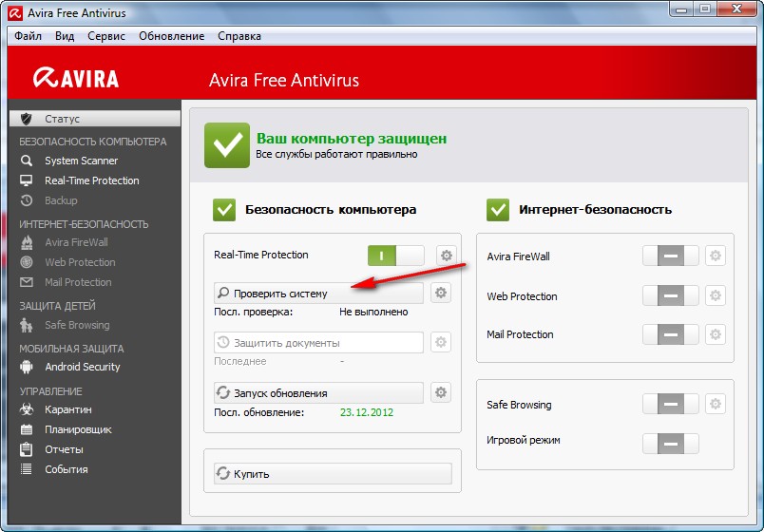Click the Ваш компьютер защищен heading
The height and width of the screenshot is (532, 764).
(352, 139)
